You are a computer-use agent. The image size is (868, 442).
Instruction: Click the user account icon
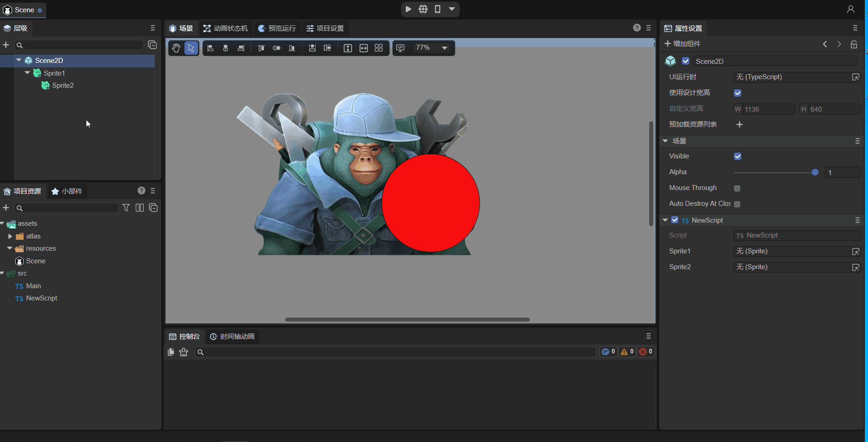click(850, 10)
